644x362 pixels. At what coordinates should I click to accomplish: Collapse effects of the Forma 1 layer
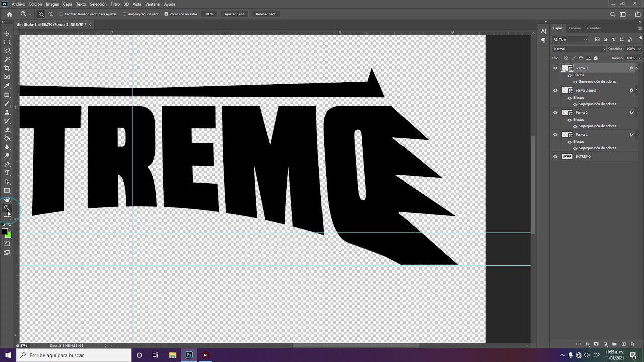tap(637, 135)
